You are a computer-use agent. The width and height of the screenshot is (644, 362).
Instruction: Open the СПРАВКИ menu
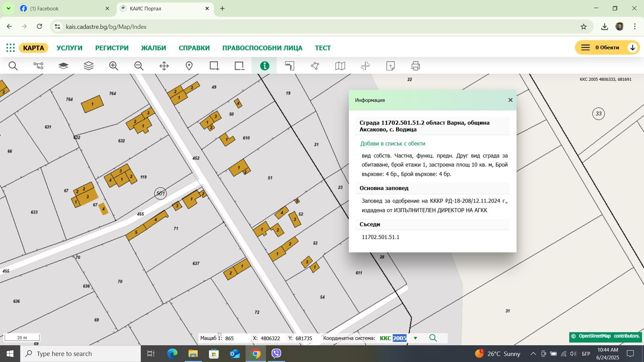tap(194, 48)
